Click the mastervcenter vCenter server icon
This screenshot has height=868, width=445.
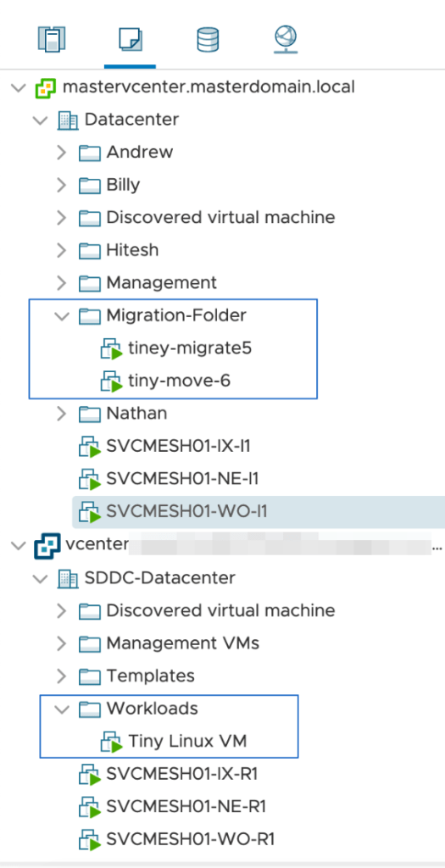(x=46, y=87)
